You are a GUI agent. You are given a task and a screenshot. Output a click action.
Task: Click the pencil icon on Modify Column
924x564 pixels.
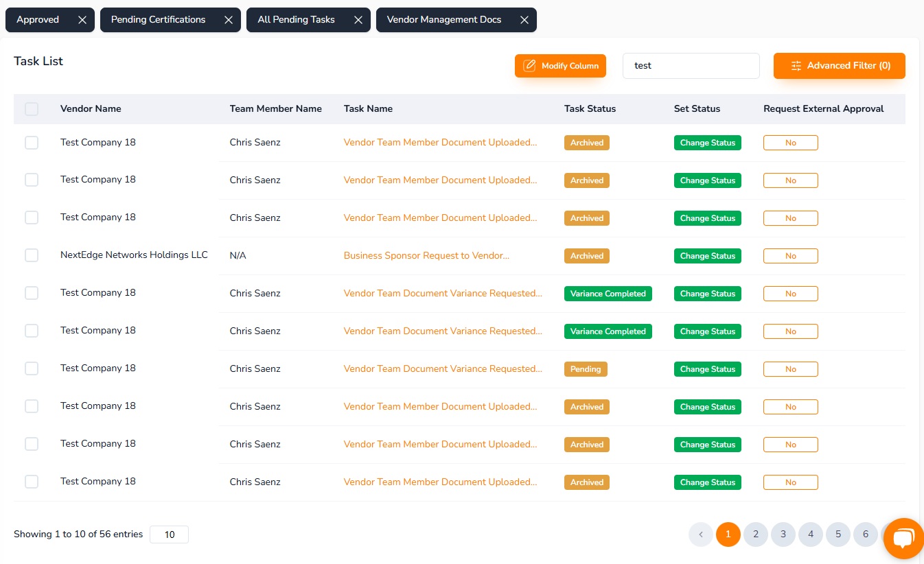[x=530, y=65]
